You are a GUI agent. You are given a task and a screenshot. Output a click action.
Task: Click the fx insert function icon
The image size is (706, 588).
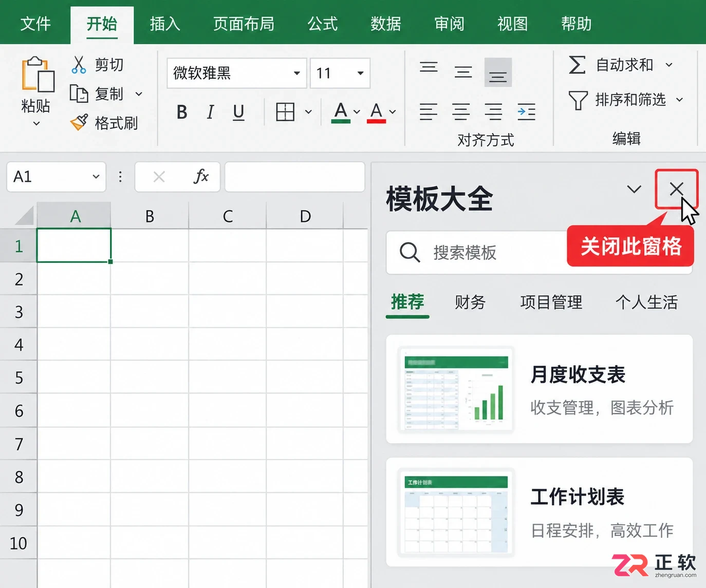tap(201, 176)
